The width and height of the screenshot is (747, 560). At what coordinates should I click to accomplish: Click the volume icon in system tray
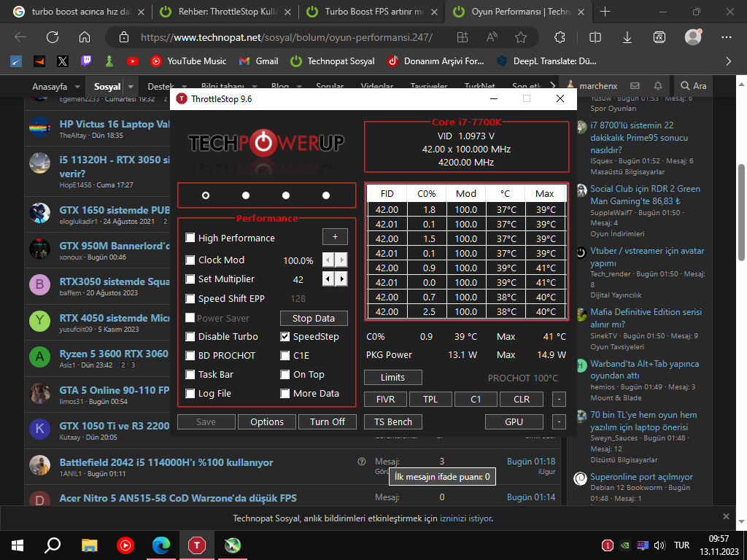[x=659, y=545]
